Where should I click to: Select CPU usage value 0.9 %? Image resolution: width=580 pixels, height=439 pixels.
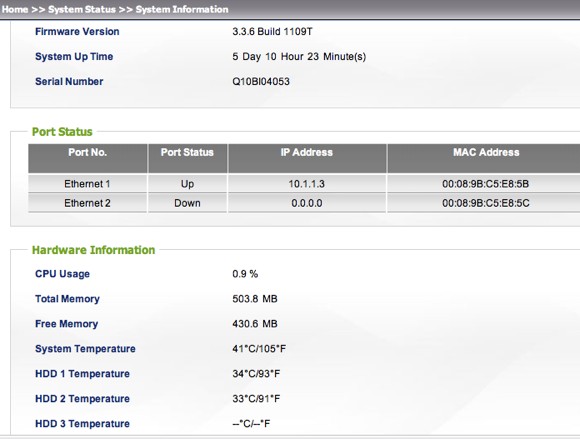pos(245,274)
